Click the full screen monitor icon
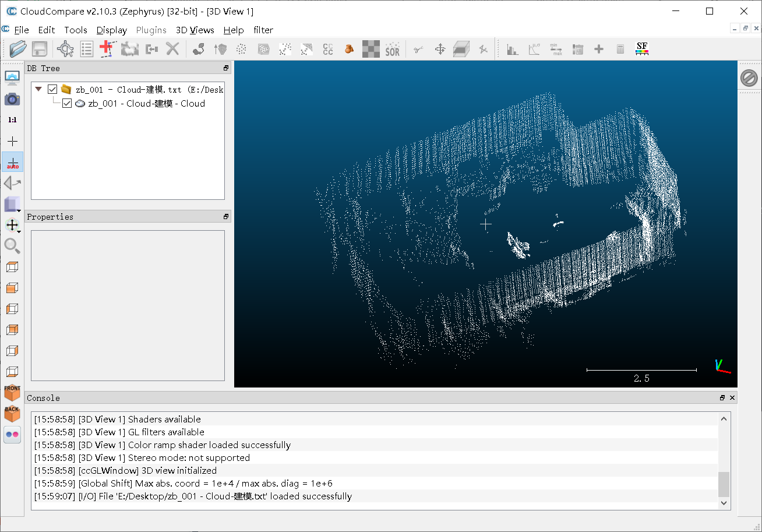Viewport: 762px width, 532px height. 12,77
